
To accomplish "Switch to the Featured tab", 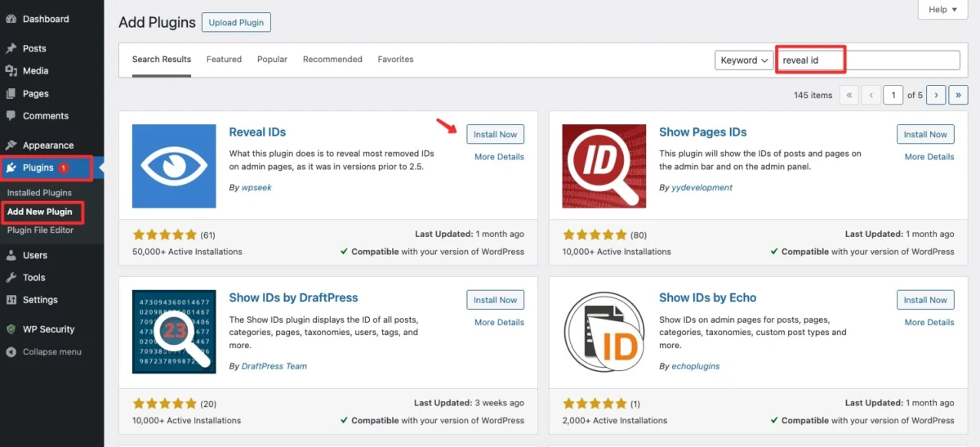I will (224, 60).
